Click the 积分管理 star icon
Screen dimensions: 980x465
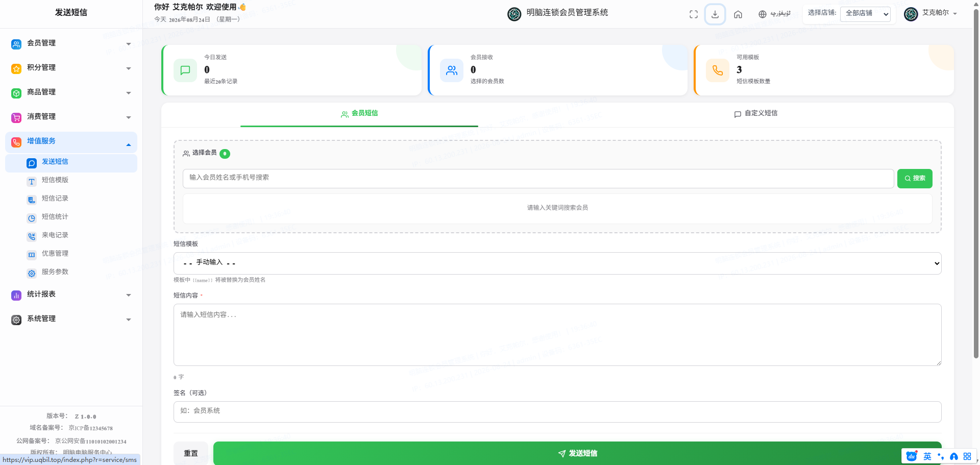coord(16,69)
